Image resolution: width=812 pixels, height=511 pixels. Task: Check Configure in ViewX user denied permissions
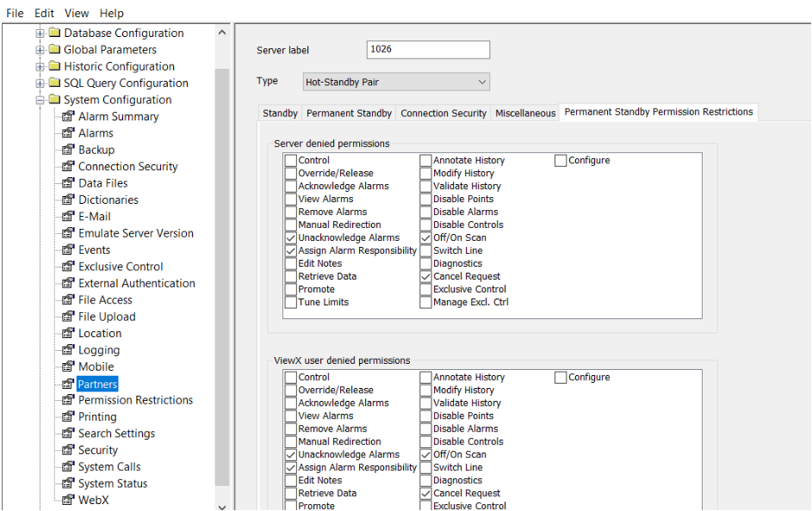(561, 378)
